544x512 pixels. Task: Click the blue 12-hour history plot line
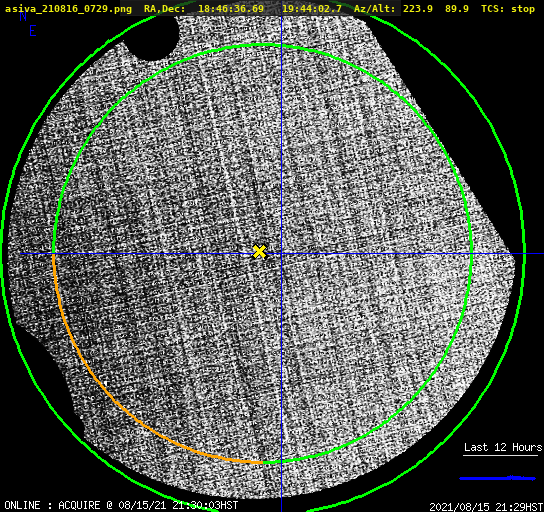pyautogui.click(x=497, y=478)
